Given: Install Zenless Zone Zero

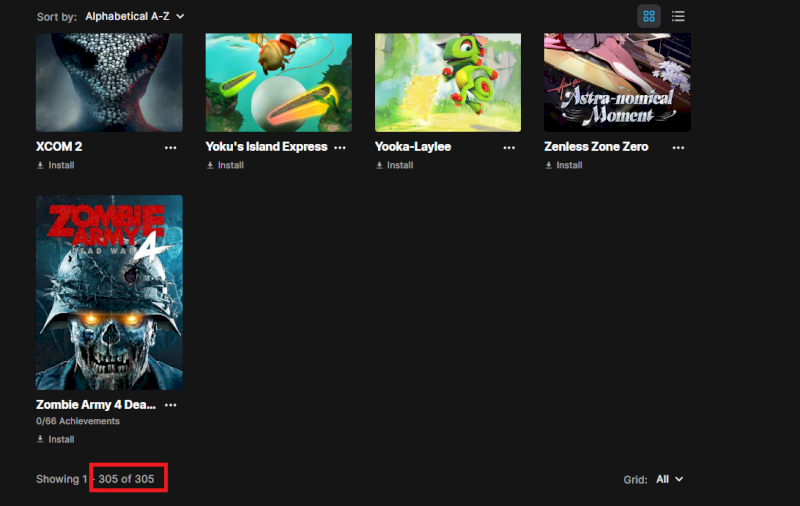Looking at the screenshot, I should coord(564,165).
